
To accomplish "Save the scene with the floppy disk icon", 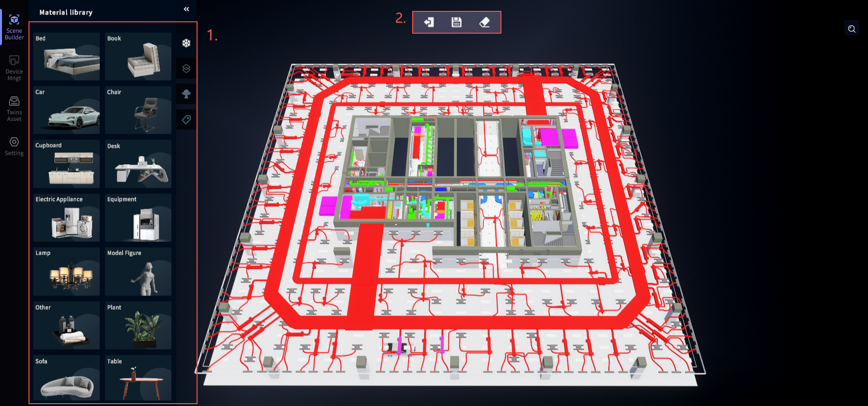I will (x=456, y=22).
